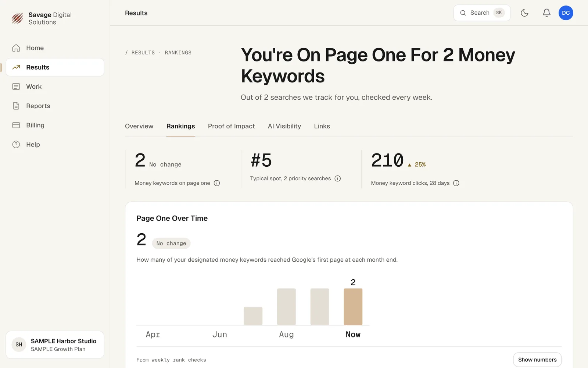Open the DC user avatar menu

click(x=566, y=13)
